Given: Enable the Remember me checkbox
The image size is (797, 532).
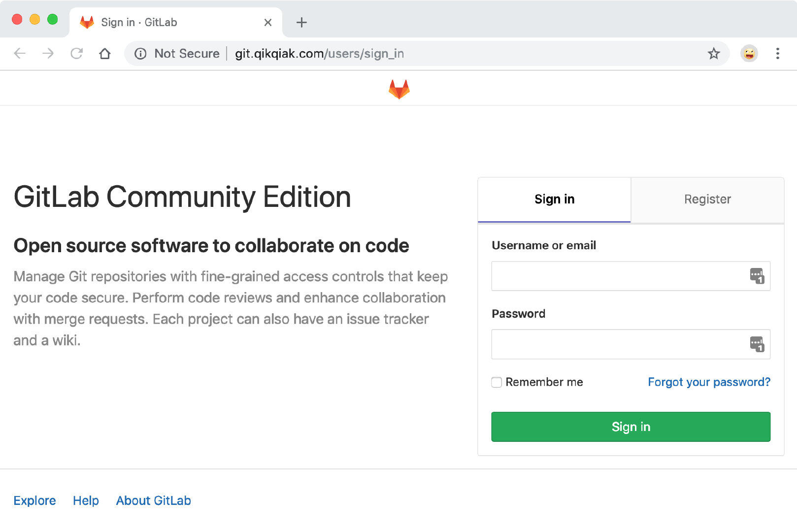Looking at the screenshot, I should click(x=497, y=382).
